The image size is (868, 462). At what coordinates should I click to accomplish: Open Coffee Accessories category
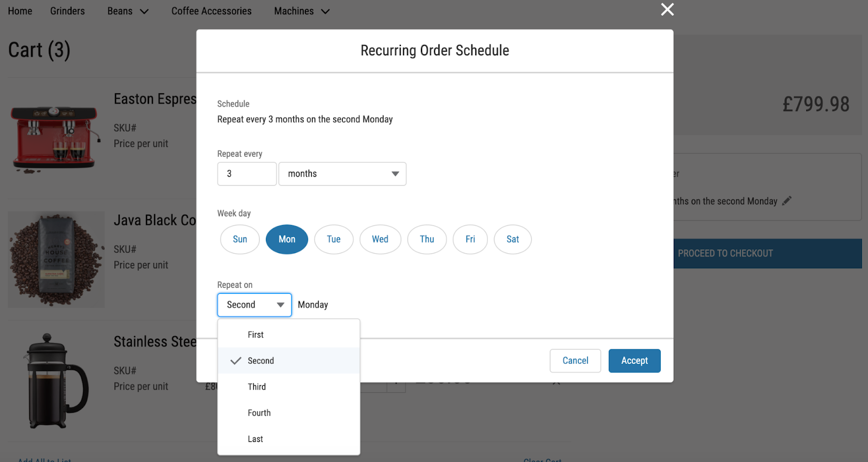point(212,11)
